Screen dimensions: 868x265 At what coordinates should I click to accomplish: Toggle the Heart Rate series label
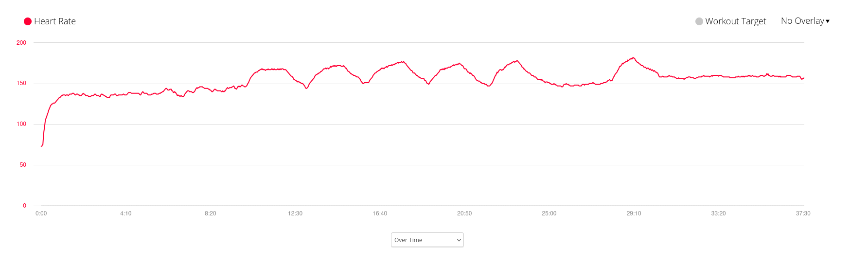click(55, 21)
